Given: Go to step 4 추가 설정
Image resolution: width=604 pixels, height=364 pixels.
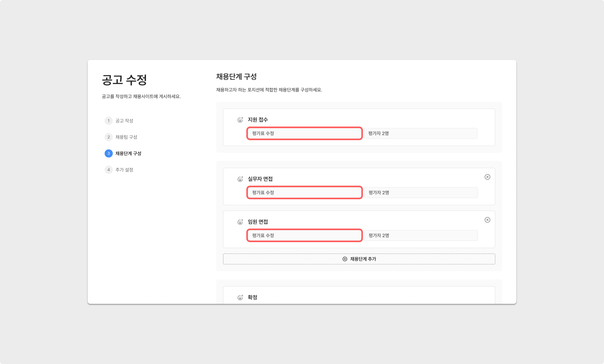Looking at the screenshot, I should 124,170.
